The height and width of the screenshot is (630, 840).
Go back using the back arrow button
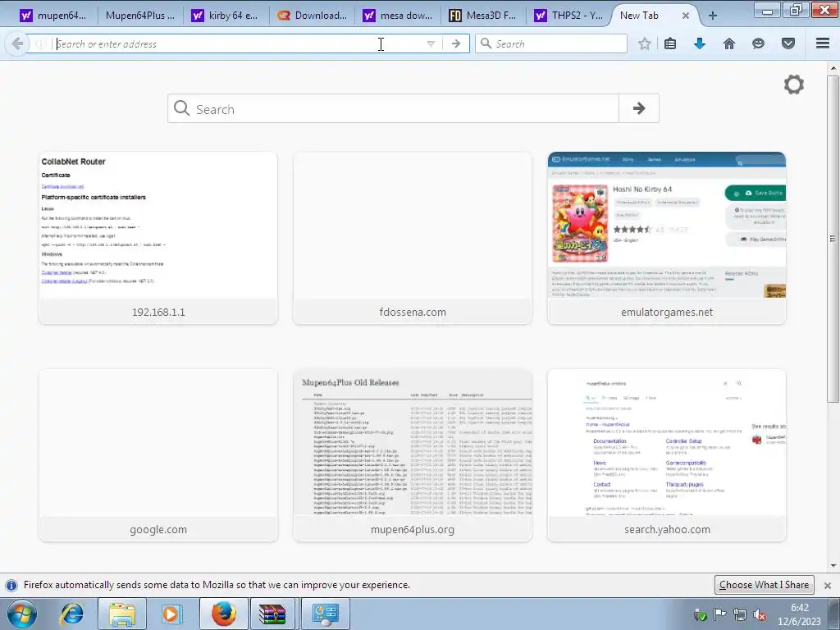(17, 43)
